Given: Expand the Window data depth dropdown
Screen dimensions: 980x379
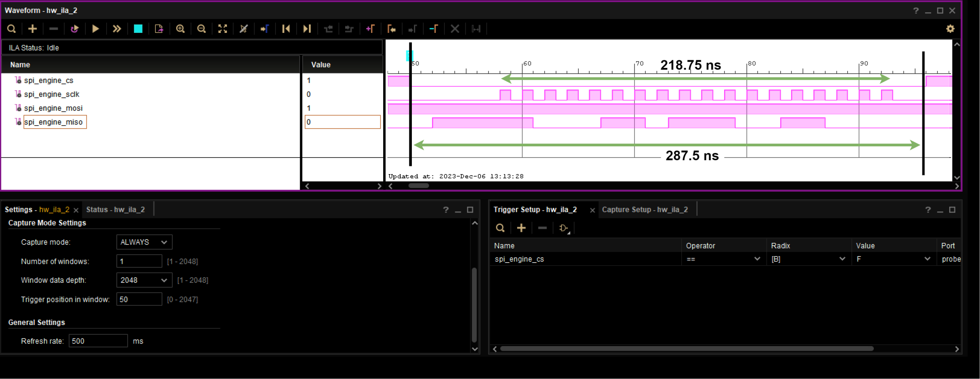Looking at the screenshot, I should click(144, 280).
